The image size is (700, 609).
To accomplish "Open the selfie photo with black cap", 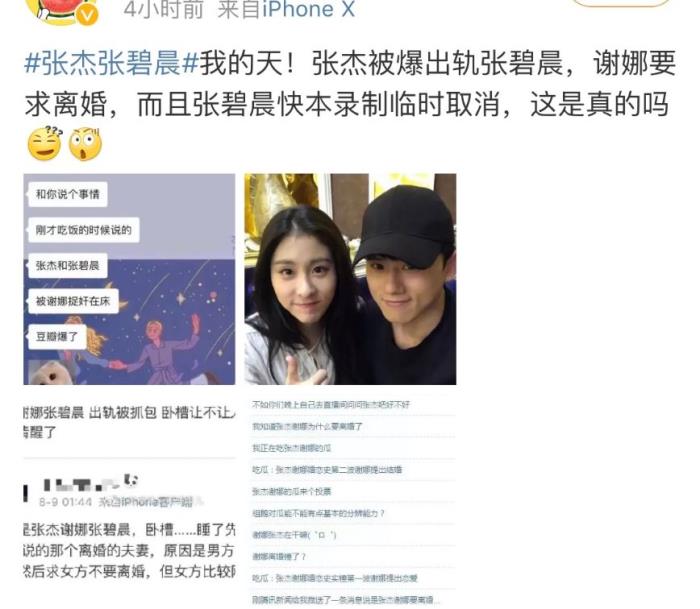I will [350, 279].
